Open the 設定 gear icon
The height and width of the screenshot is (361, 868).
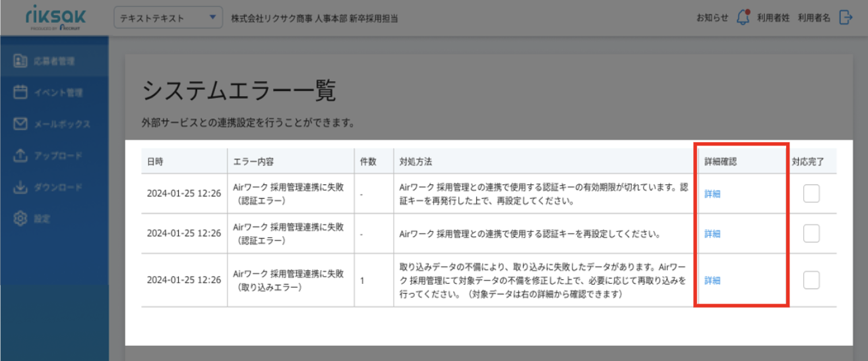[20, 218]
